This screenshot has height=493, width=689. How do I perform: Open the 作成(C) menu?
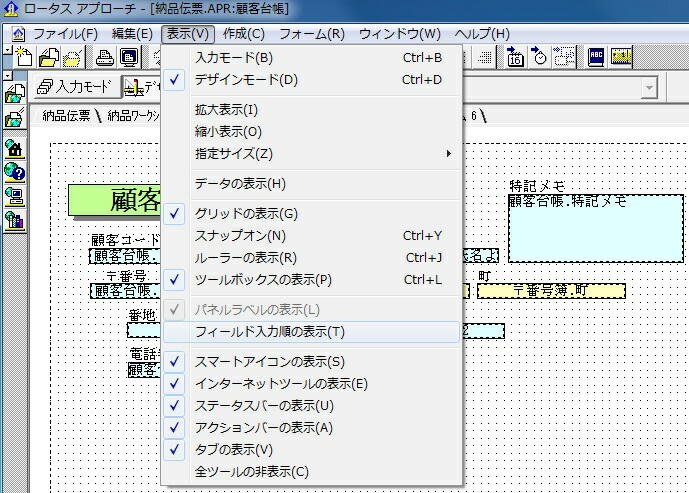click(243, 34)
